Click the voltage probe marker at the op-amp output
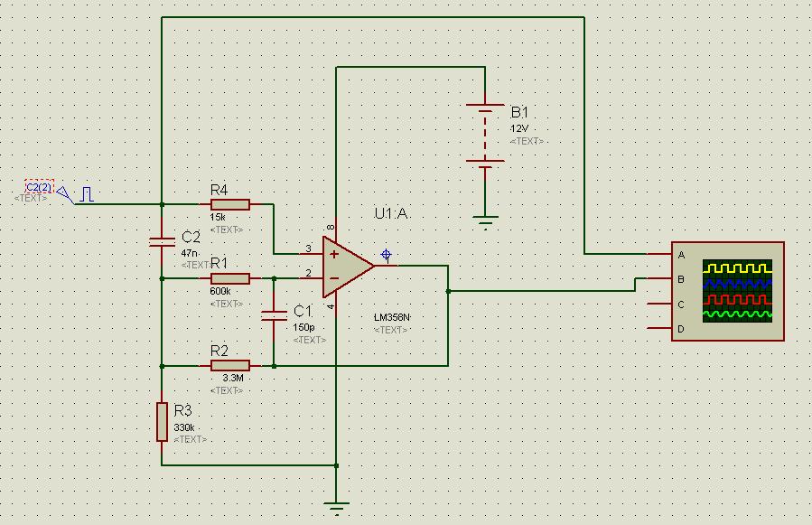This screenshot has height=525, width=812. coord(386,255)
